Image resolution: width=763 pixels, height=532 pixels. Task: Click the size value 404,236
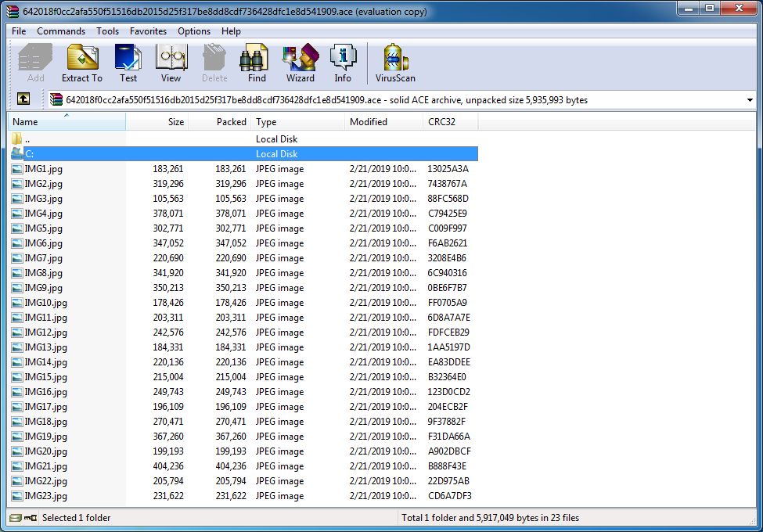(168, 466)
